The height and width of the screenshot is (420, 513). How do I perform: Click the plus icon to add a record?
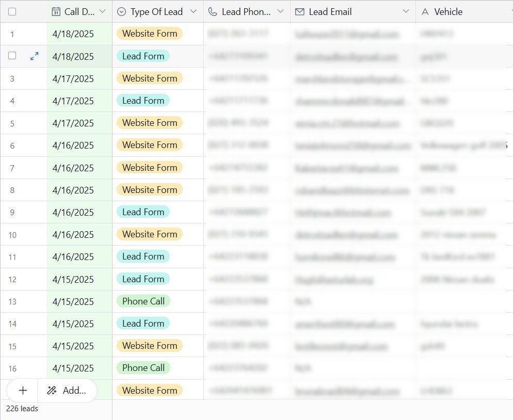pyautogui.click(x=23, y=391)
